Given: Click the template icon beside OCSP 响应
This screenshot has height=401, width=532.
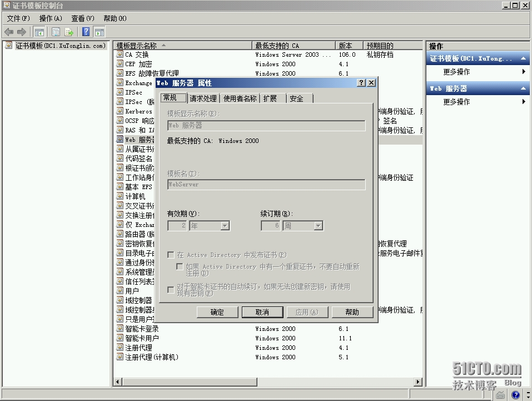Looking at the screenshot, I should click(120, 121).
